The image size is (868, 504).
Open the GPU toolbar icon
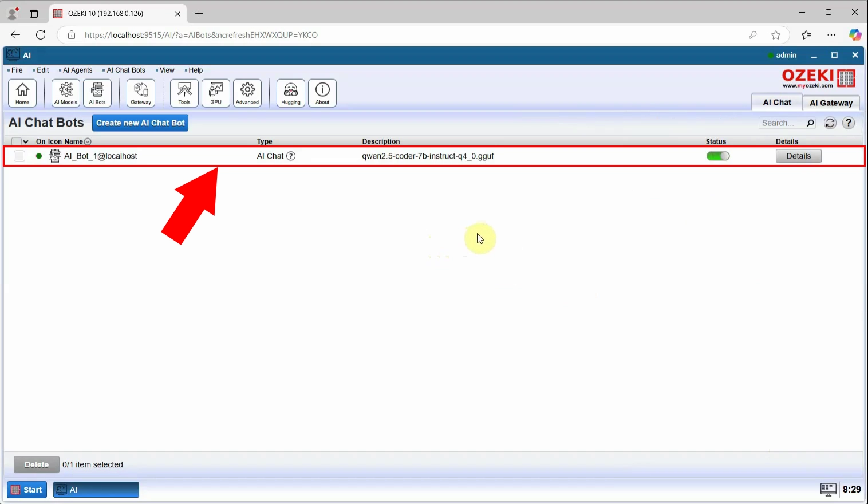pos(216,93)
